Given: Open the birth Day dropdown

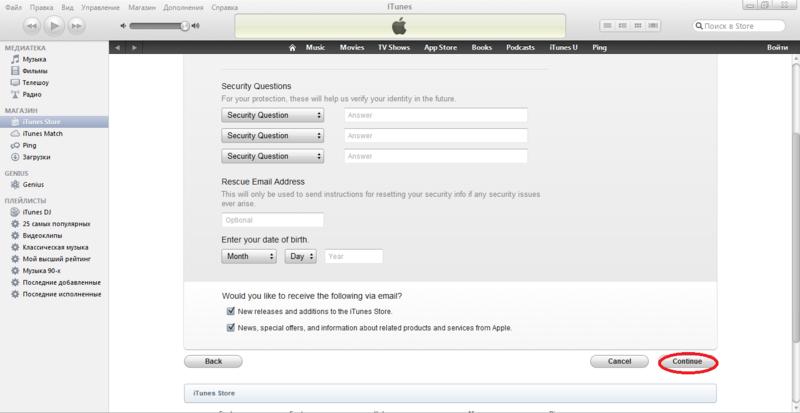Looking at the screenshot, I should [x=301, y=256].
